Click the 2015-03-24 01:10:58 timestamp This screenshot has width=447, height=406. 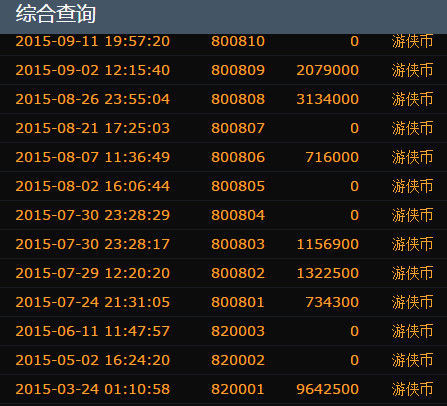[93, 389]
